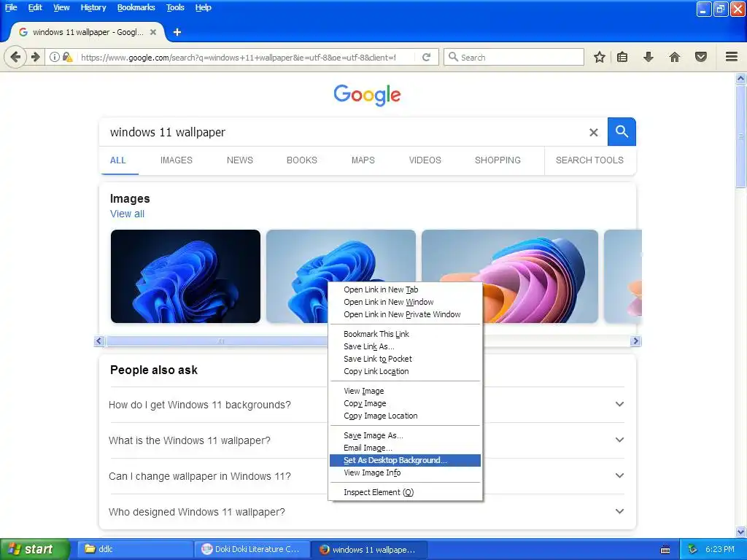This screenshot has height=560, width=747.
Task: Select Open Link in New Private Window
Action: (x=405, y=314)
